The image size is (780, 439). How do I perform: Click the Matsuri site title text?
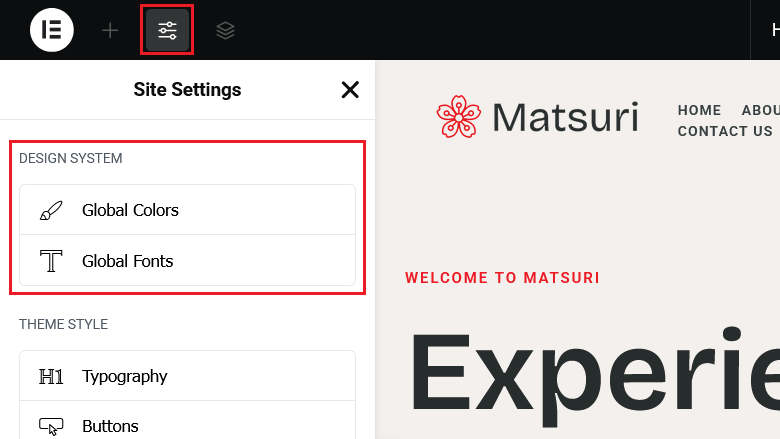tap(565, 117)
